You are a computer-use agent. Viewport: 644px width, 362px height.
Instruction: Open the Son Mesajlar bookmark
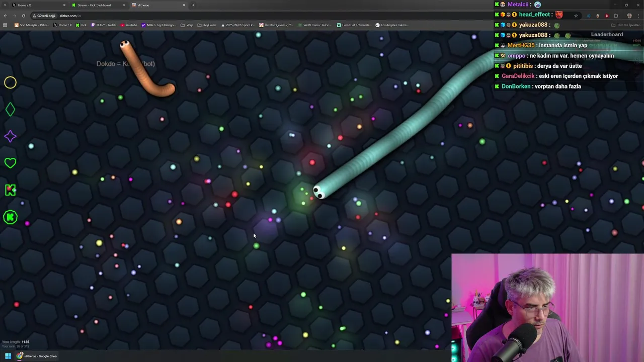(x=32, y=25)
